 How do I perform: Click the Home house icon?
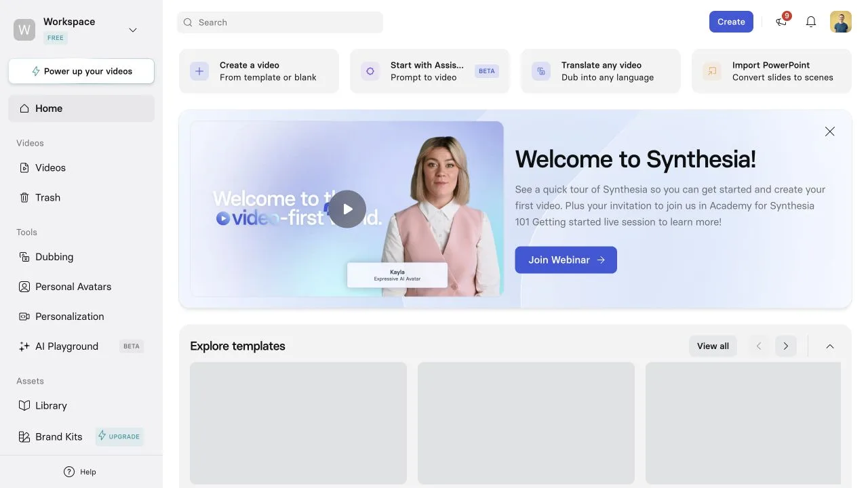click(x=24, y=108)
